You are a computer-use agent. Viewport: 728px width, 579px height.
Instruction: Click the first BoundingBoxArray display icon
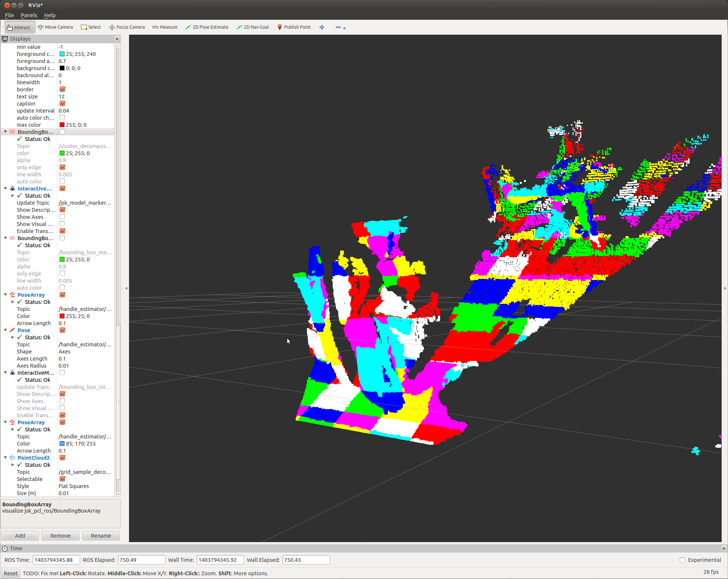12,132
